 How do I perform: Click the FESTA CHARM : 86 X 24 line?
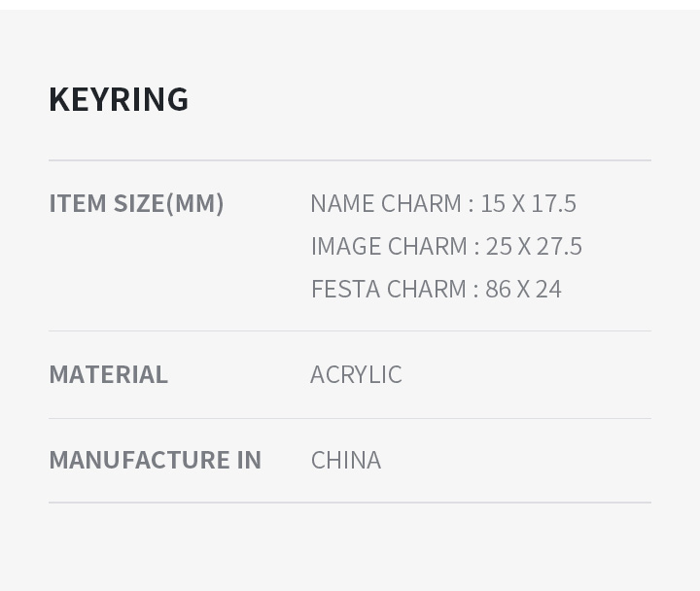point(437,289)
